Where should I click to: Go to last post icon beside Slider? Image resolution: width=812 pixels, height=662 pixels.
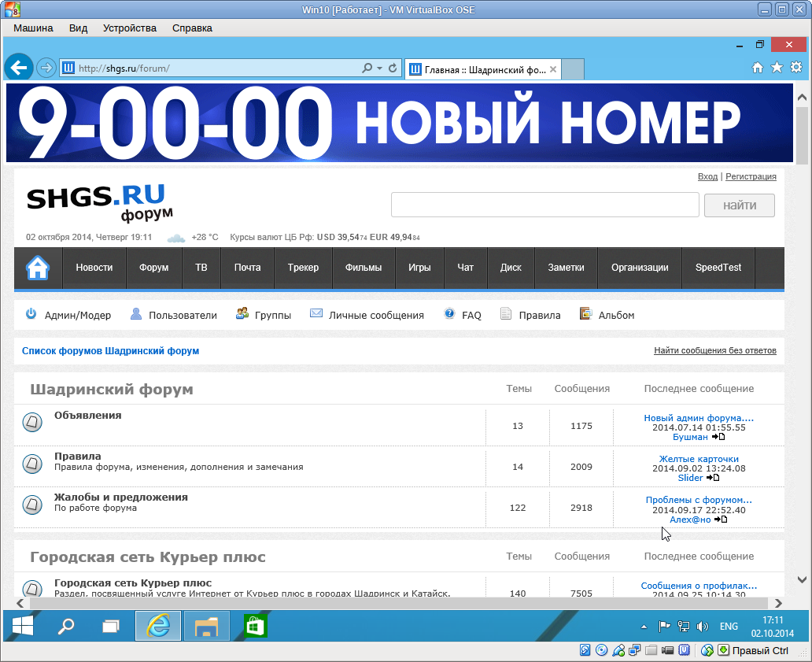(713, 478)
